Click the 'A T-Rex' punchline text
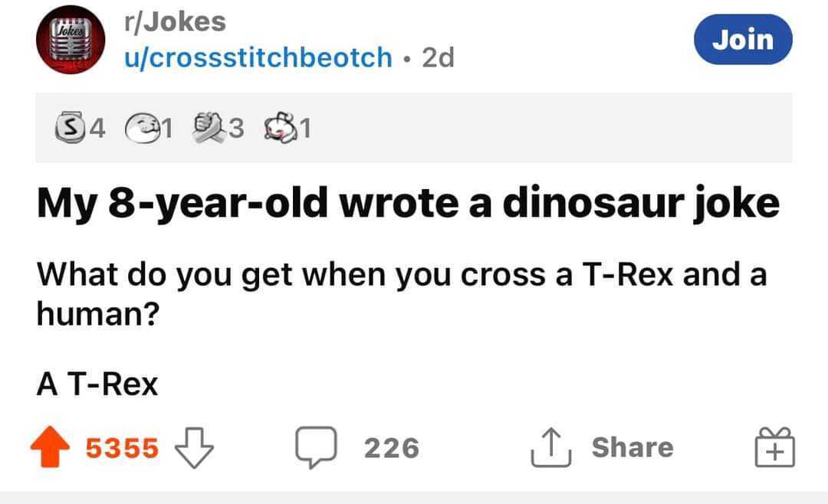828x504 pixels. pos(96,384)
